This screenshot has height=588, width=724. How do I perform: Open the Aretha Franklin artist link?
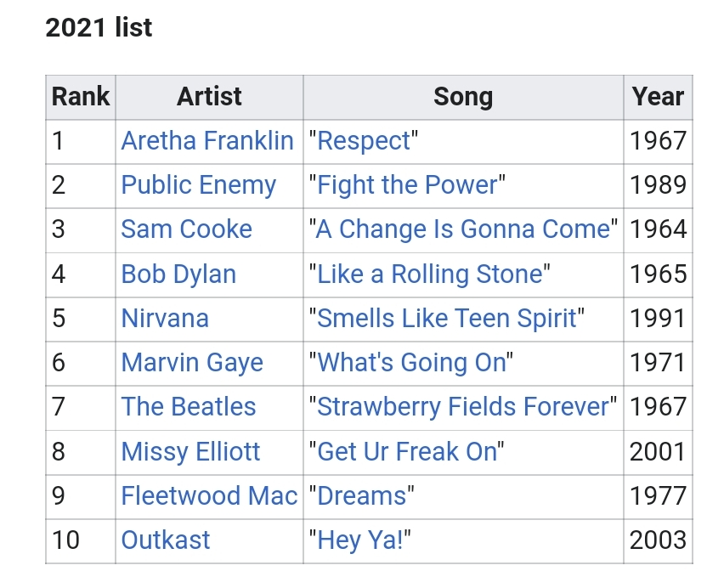click(x=206, y=141)
